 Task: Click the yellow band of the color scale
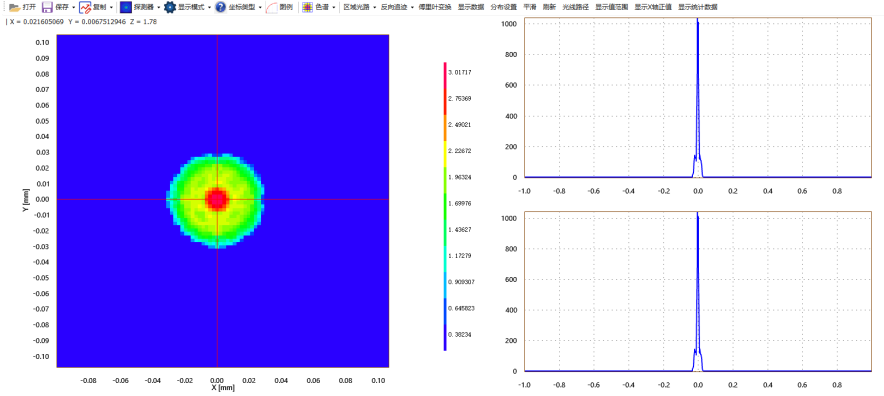pyautogui.click(x=445, y=154)
